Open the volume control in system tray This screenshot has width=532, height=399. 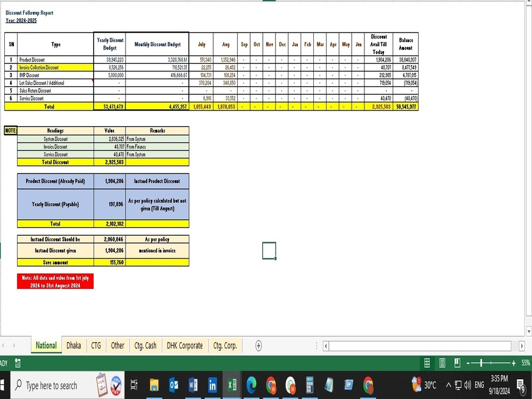tap(468, 385)
